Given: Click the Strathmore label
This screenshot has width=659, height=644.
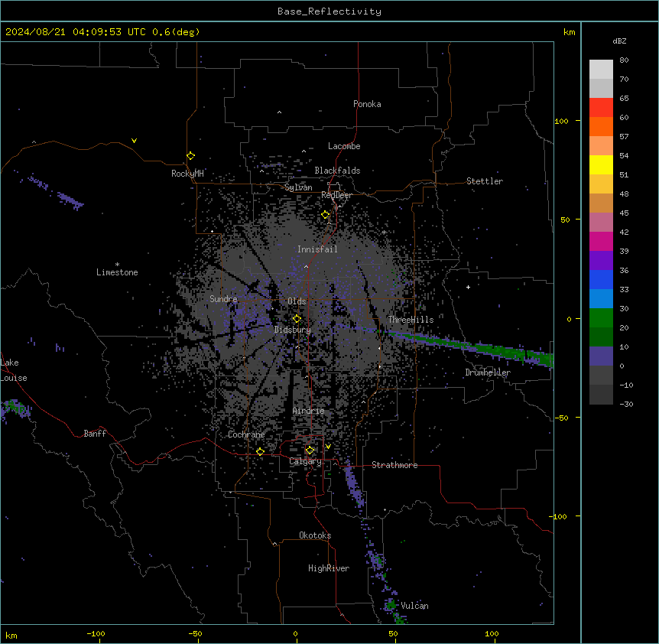Looking at the screenshot, I should tap(394, 465).
